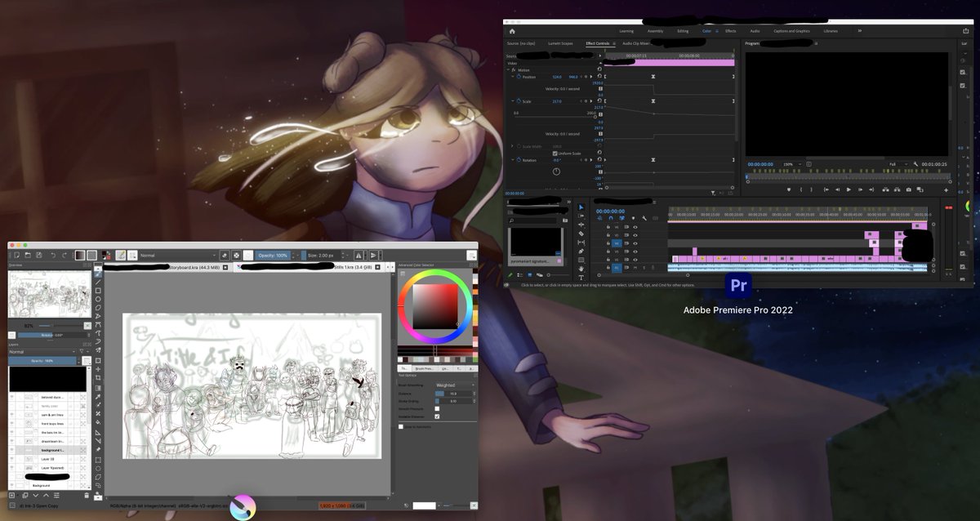Collapse the Scale property
The image size is (980, 521).
(x=513, y=101)
